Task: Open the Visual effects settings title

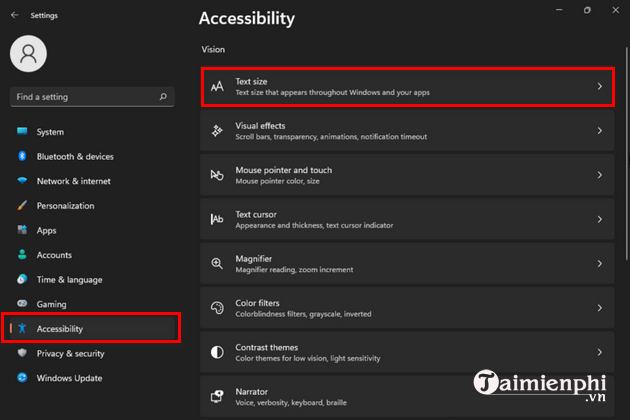Action: click(x=260, y=125)
